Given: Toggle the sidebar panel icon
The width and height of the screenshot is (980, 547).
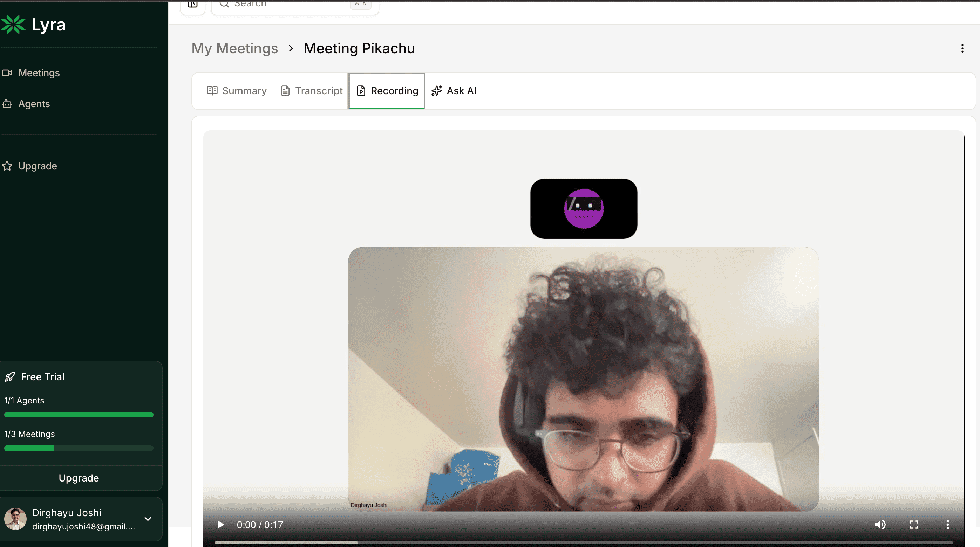Looking at the screenshot, I should [x=193, y=5].
